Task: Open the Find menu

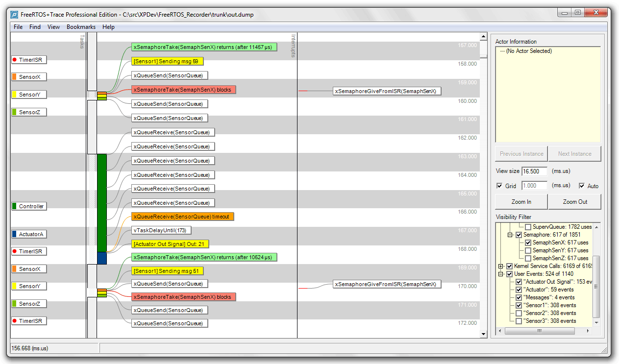Action: coord(35,27)
